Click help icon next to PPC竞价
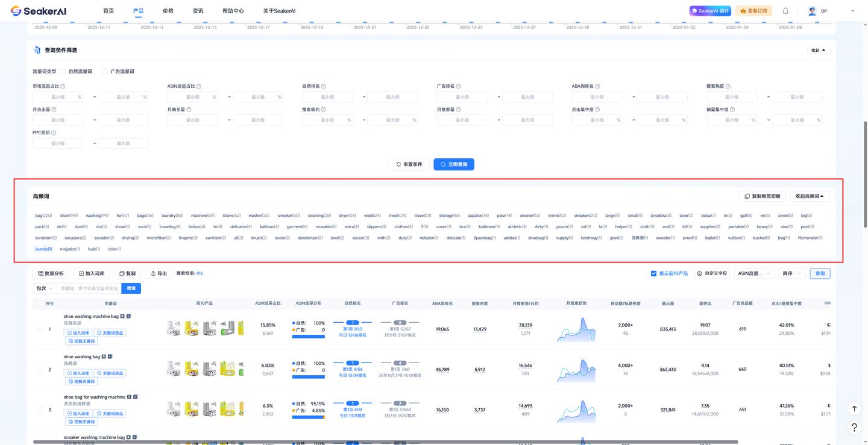 point(54,133)
